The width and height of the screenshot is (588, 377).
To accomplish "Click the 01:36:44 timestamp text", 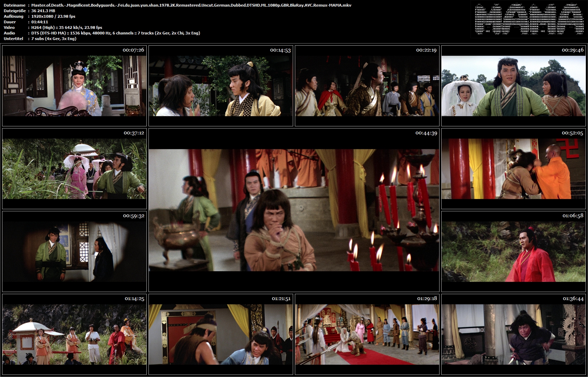I will point(573,299).
